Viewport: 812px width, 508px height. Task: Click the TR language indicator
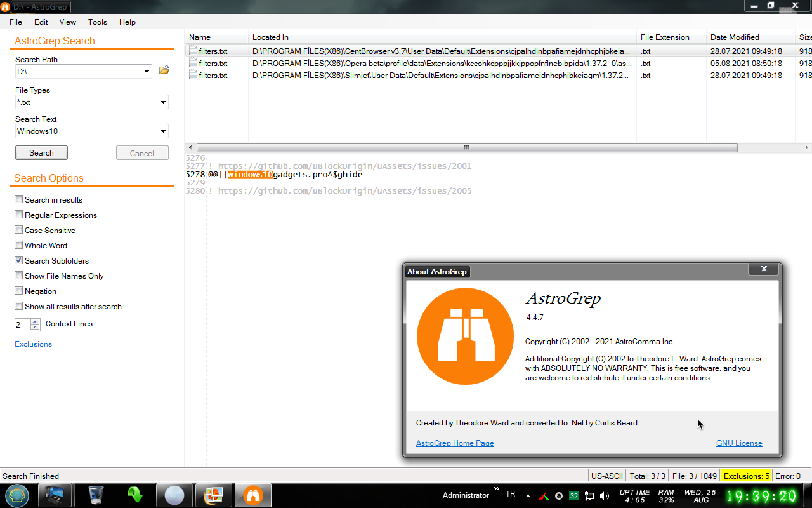pos(511,493)
